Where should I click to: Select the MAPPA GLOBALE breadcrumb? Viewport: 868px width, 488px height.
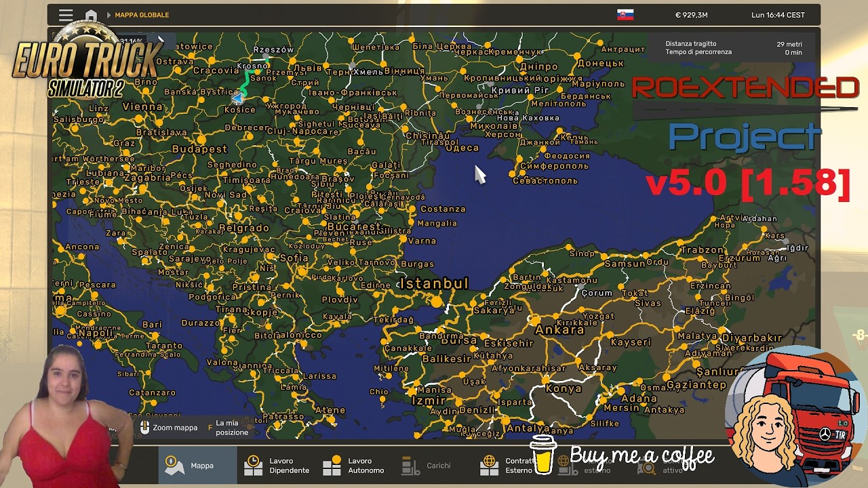(142, 15)
